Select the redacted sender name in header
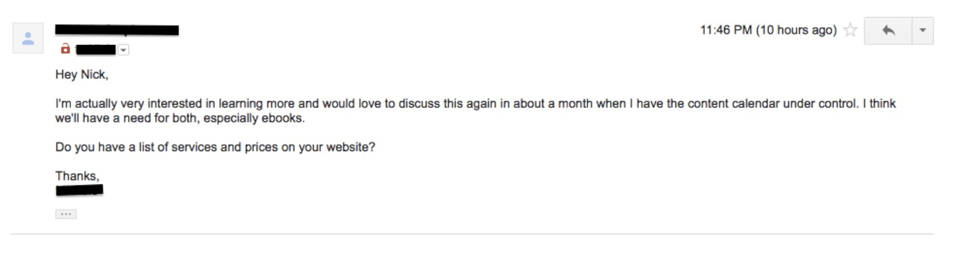 point(117,30)
